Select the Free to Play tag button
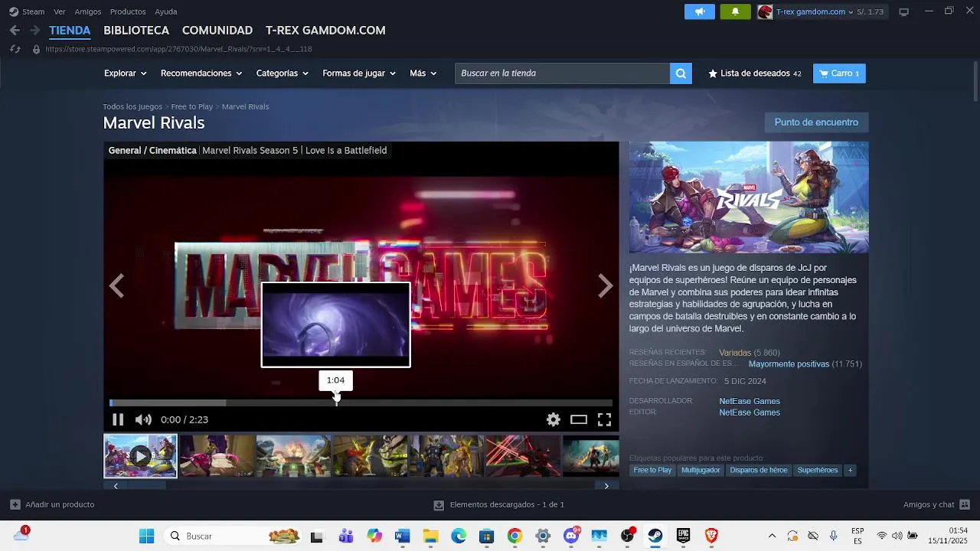Image resolution: width=980 pixels, height=551 pixels. (x=652, y=470)
